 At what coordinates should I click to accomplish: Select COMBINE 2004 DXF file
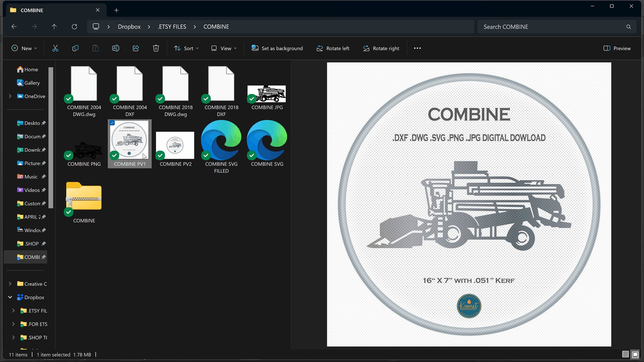point(130,91)
